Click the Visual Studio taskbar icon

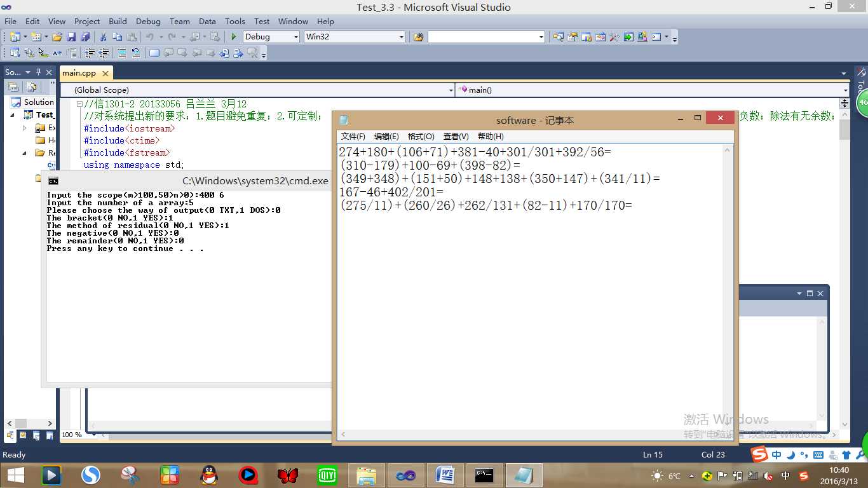[405, 475]
